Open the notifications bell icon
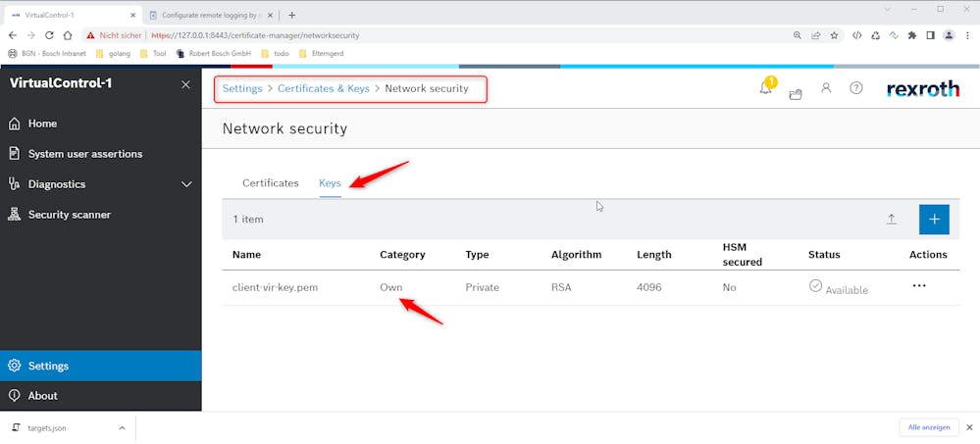 point(765,88)
